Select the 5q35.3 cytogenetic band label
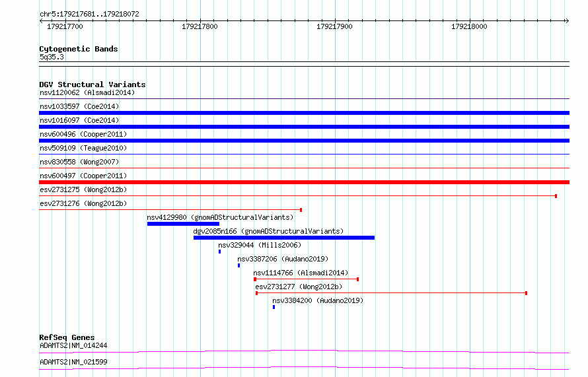The image size is (588, 377). 52,57
